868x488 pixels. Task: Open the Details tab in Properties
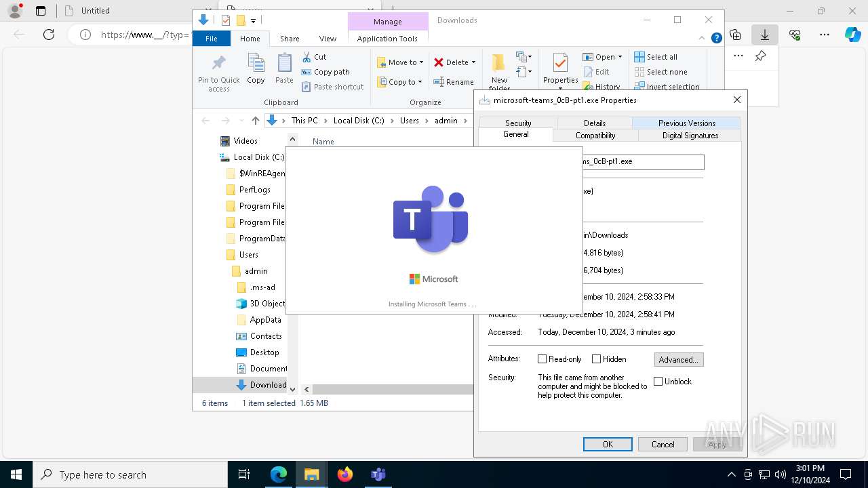point(595,123)
